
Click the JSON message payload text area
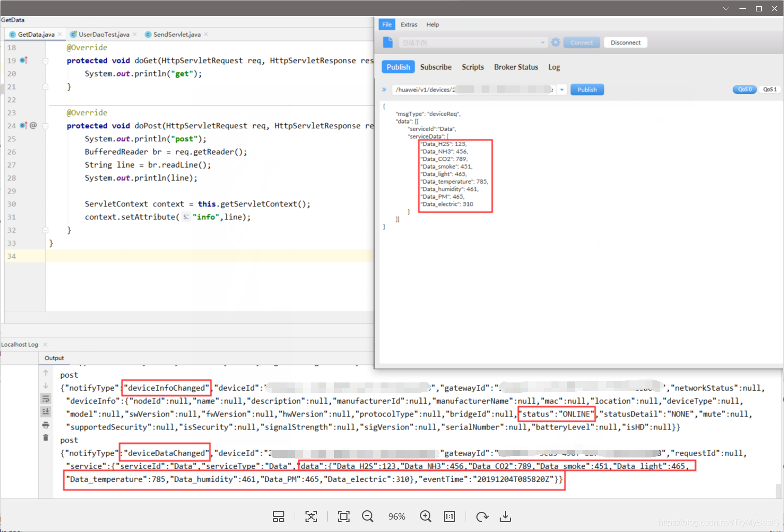(x=580, y=231)
